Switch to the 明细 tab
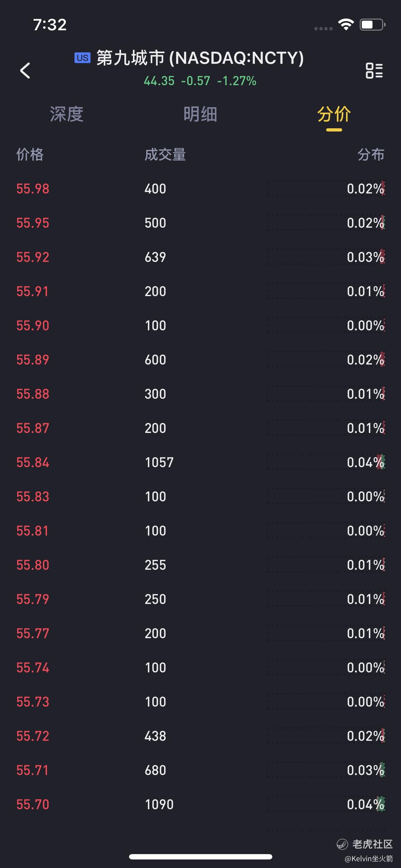401x868 pixels. tap(200, 114)
